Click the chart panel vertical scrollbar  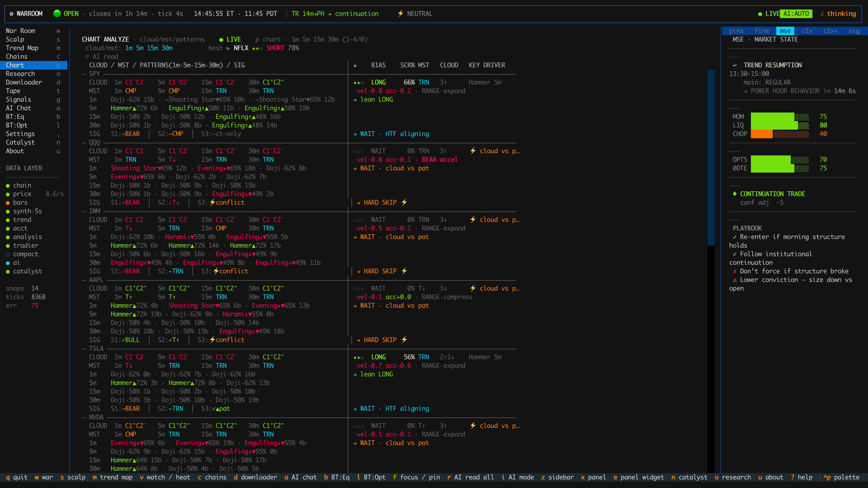(x=711, y=271)
